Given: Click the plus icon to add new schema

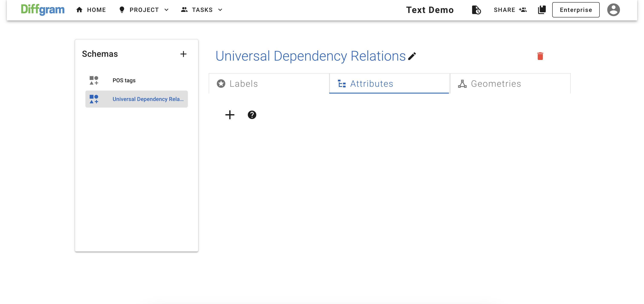Looking at the screenshot, I should 183,54.
